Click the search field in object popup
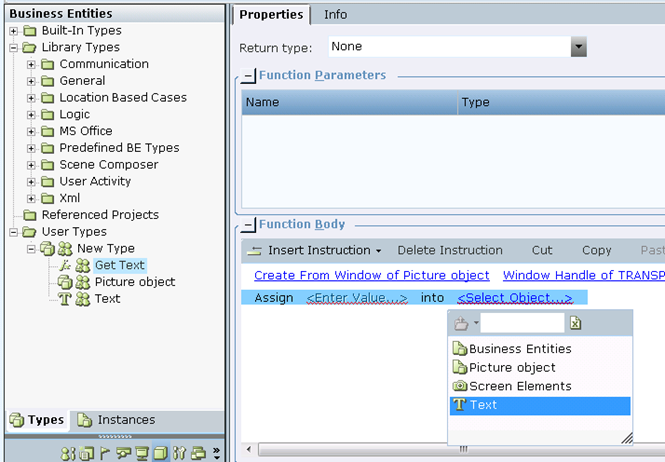The height and width of the screenshot is (462, 665). 522,323
